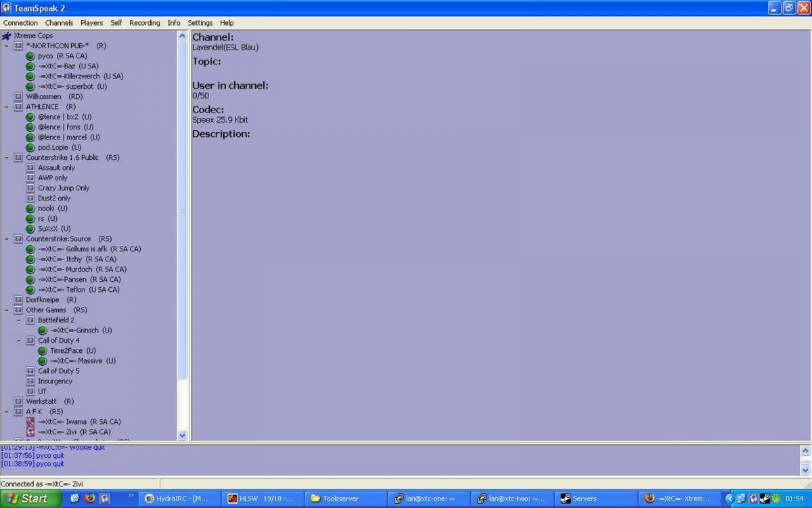Select the user -=XtC=- Itchy

tap(77, 259)
